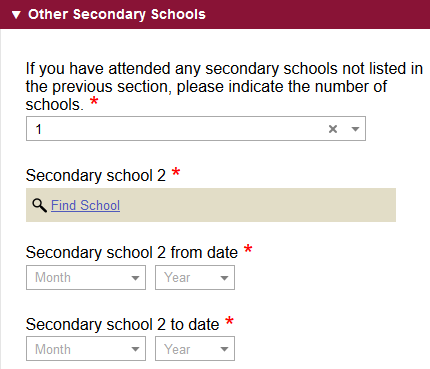
Task: Click the Secondary school 2 from date label
Action: 132,252
